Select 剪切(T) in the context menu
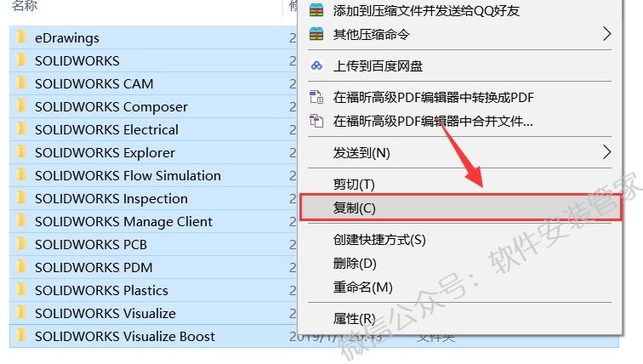643x364 pixels. 355,184
